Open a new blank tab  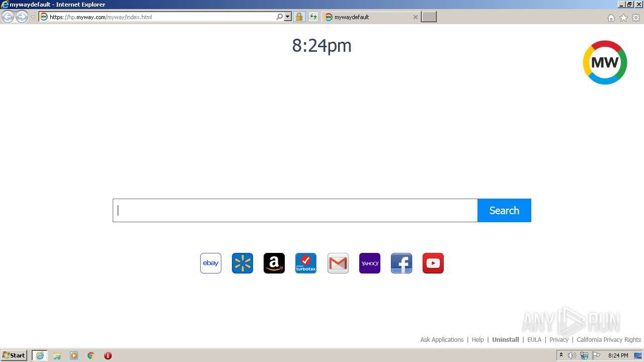coord(429,17)
